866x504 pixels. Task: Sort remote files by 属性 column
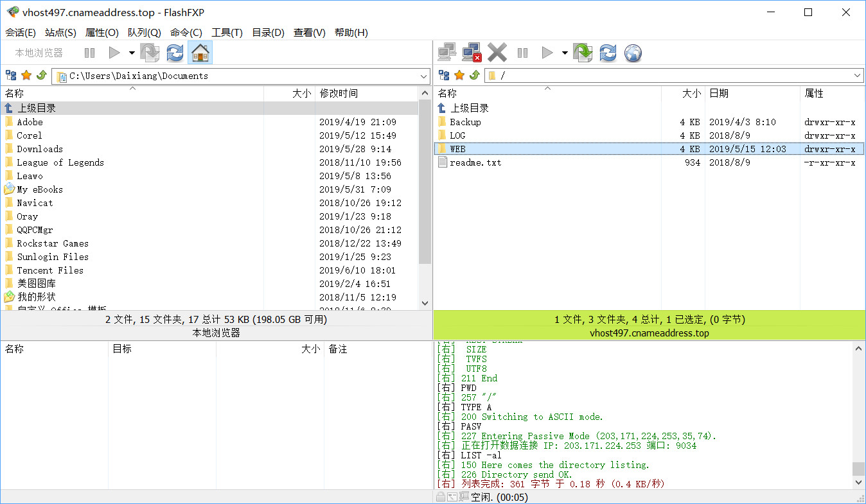click(814, 94)
